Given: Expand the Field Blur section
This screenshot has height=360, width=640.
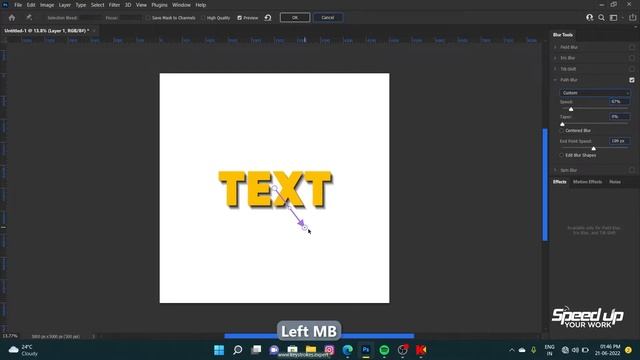Looking at the screenshot, I should [555, 47].
